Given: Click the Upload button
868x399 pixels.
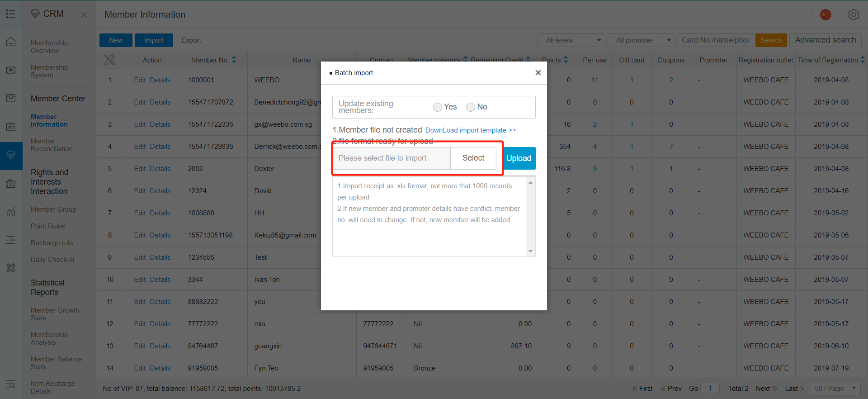Looking at the screenshot, I should 519,158.
